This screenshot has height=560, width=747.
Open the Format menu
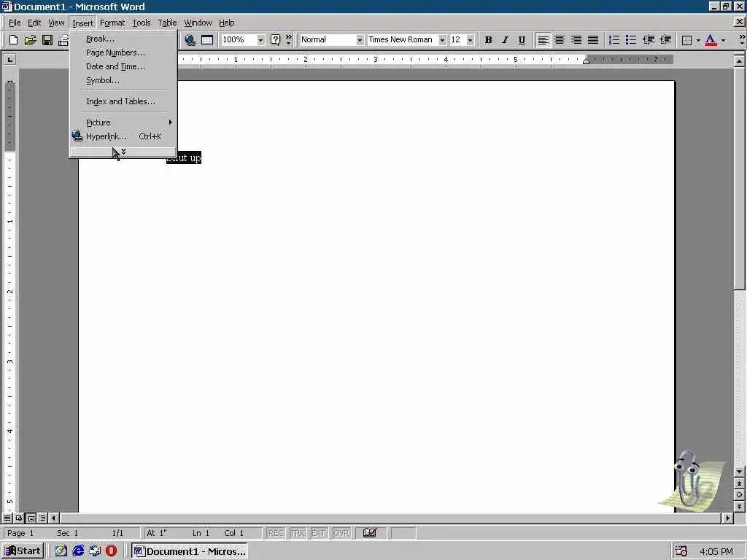coord(112,23)
